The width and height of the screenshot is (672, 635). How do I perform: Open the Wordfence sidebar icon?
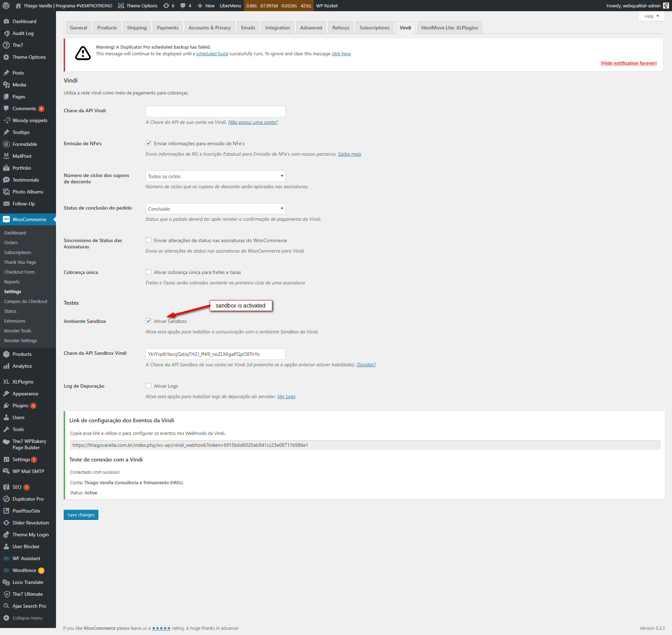pyautogui.click(x=6, y=570)
